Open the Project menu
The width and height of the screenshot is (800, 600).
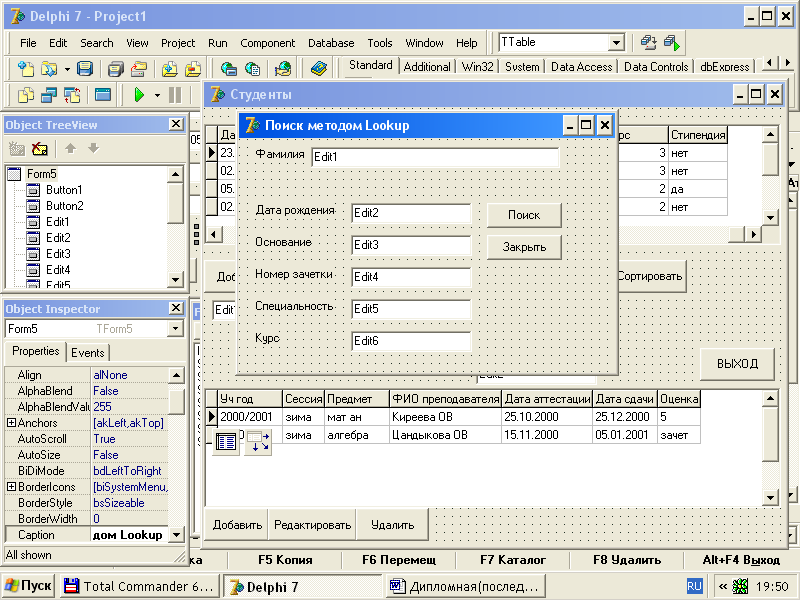coord(178,43)
